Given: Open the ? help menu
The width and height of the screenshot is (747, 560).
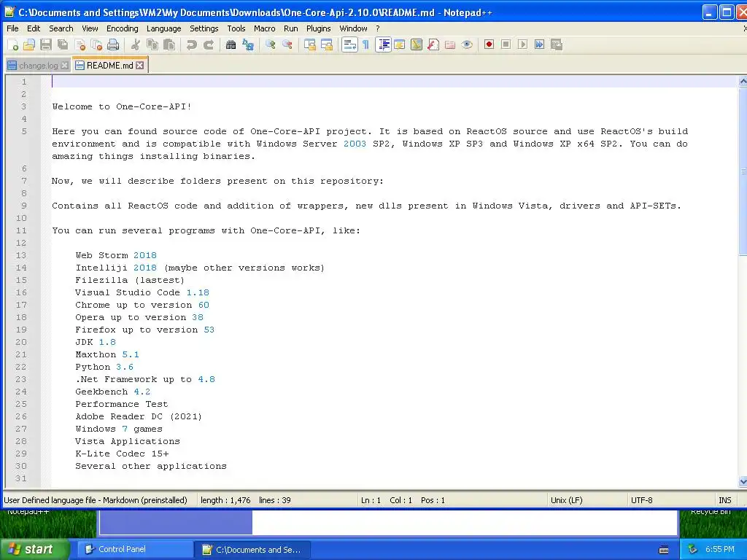Looking at the screenshot, I should (378, 28).
